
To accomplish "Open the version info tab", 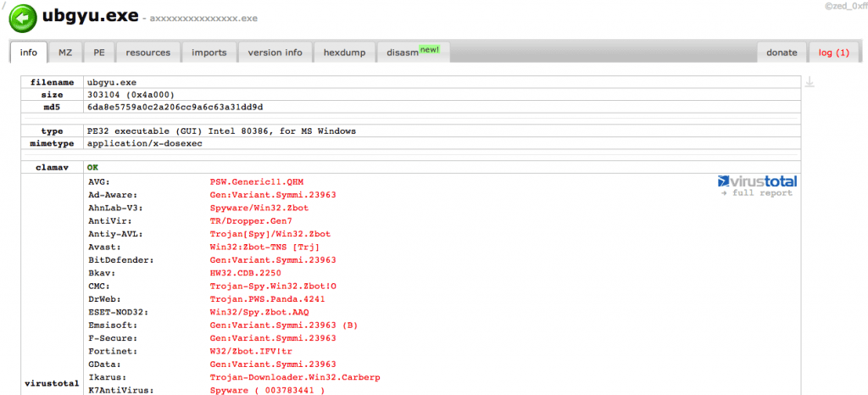I will tap(275, 53).
